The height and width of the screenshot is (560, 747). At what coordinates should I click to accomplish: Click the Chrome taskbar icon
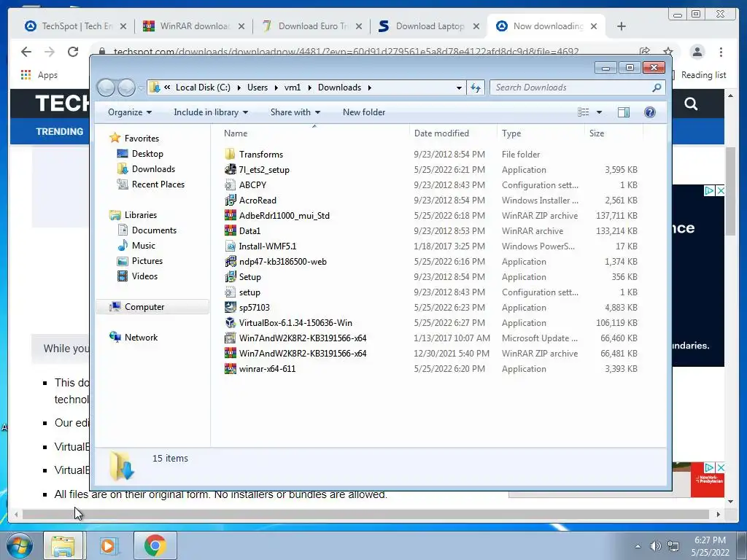tap(155, 545)
